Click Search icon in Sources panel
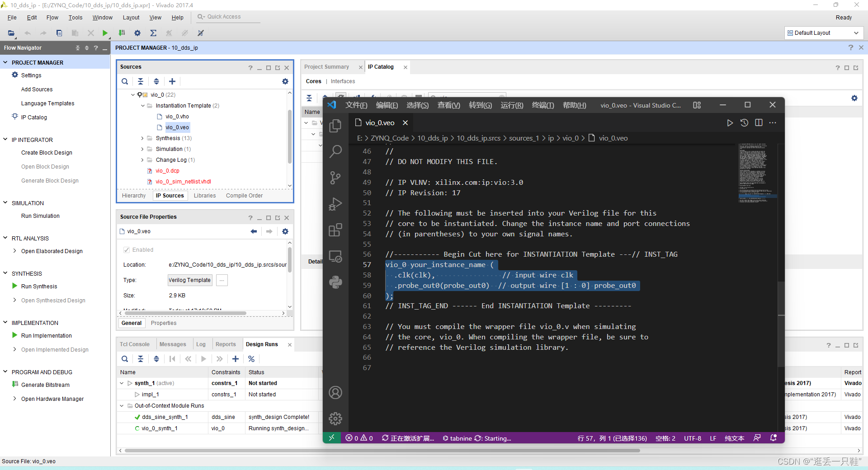 coord(125,81)
